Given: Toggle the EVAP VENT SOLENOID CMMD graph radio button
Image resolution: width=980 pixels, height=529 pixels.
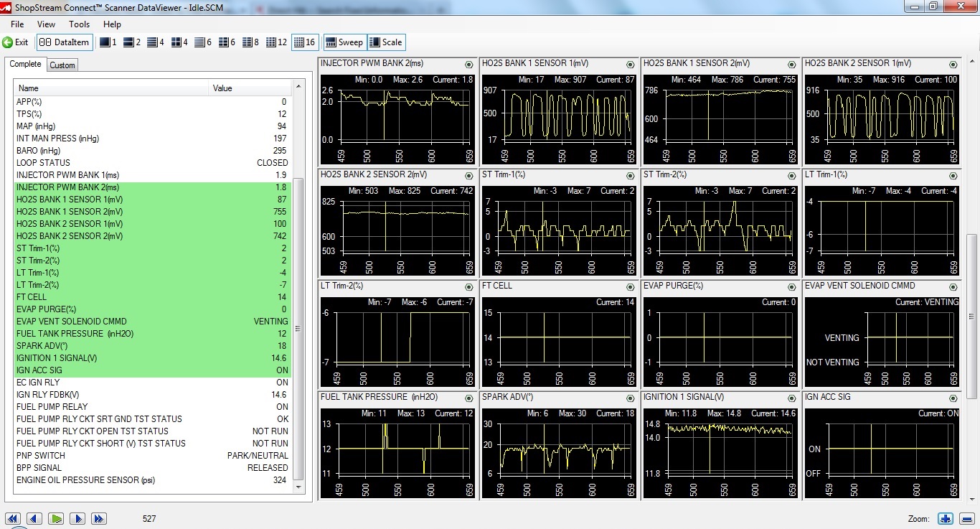Looking at the screenshot, I should pyautogui.click(x=953, y=287).
